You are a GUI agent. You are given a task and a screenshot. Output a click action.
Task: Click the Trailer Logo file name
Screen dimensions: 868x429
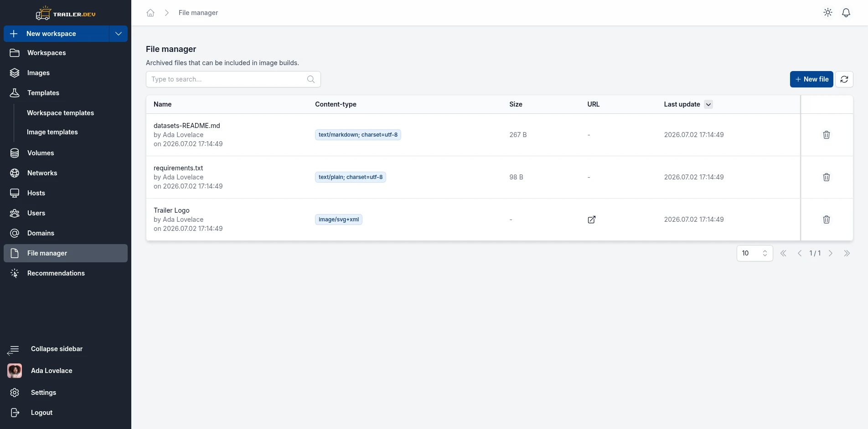171,210
